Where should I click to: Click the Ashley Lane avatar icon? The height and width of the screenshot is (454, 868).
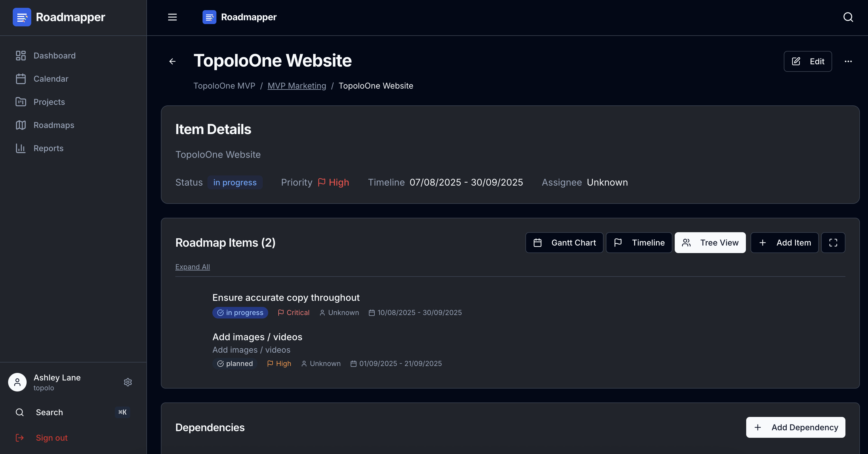click(17, 382)
